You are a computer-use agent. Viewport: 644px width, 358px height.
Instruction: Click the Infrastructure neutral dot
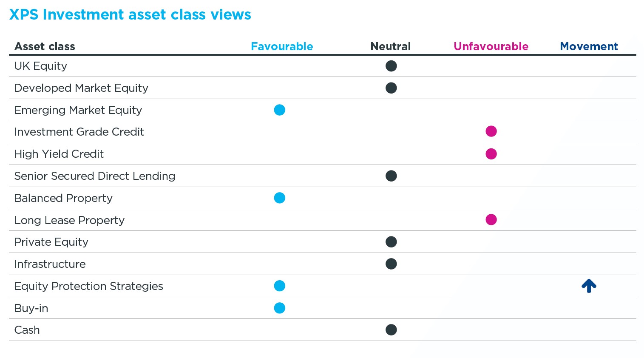pos(391,264)
